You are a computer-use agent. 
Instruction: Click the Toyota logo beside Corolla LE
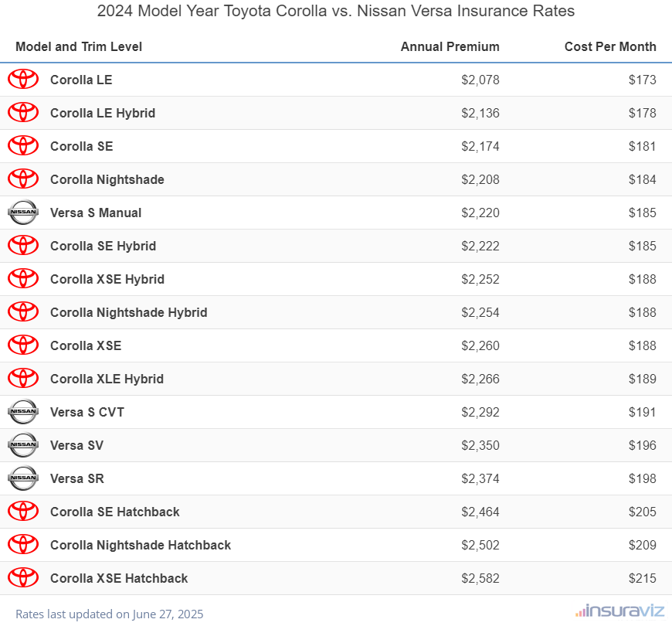(23, 80)
